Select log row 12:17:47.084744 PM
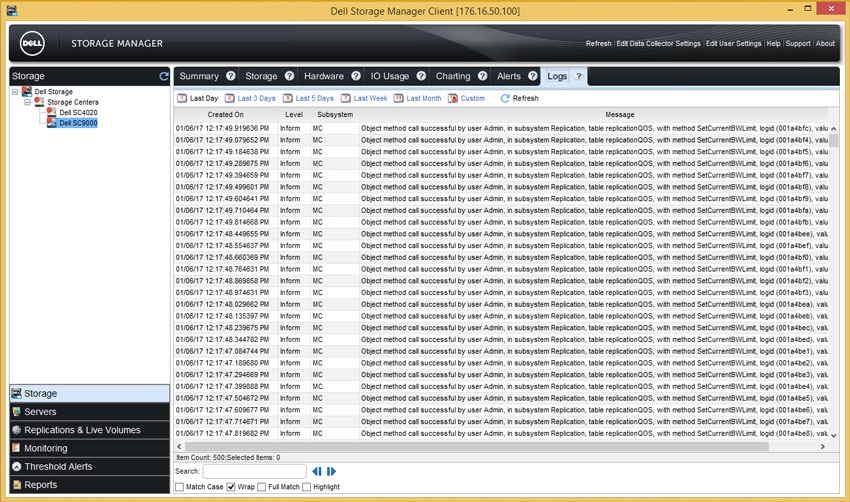Screen dimensions: 850x502 [501, 351]
